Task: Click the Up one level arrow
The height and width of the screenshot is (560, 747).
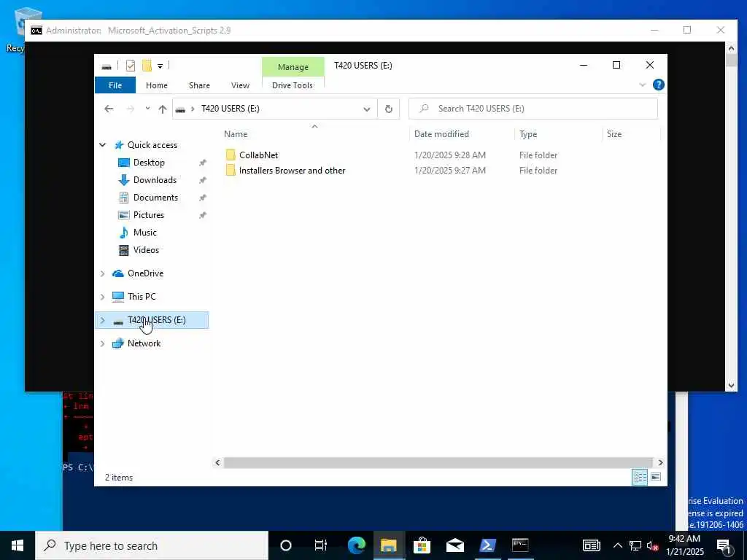Action: point(163,109)
